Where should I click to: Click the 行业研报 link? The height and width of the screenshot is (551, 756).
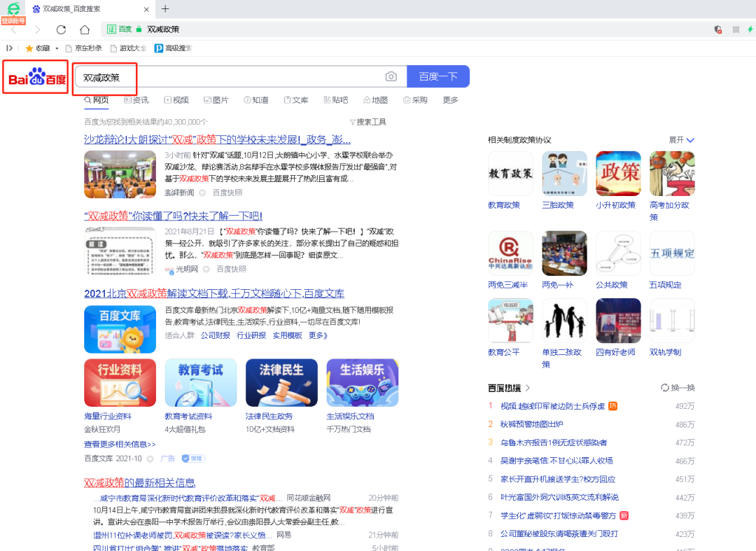[251, 335]
